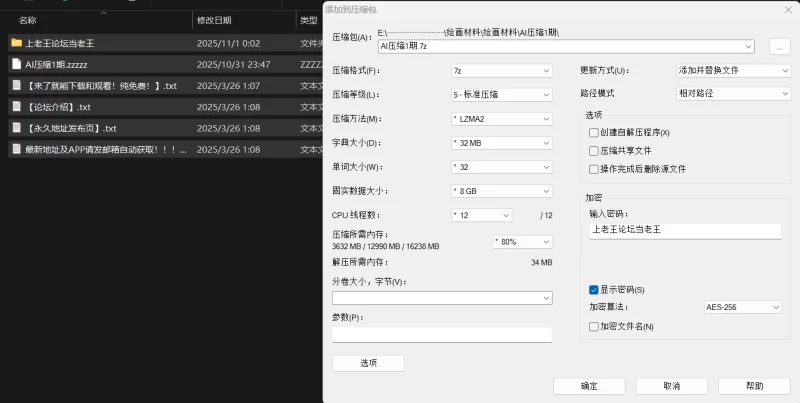
Task: Sort files by the 类型 column header
Action: pyautogui.click(x=309, y=20)
